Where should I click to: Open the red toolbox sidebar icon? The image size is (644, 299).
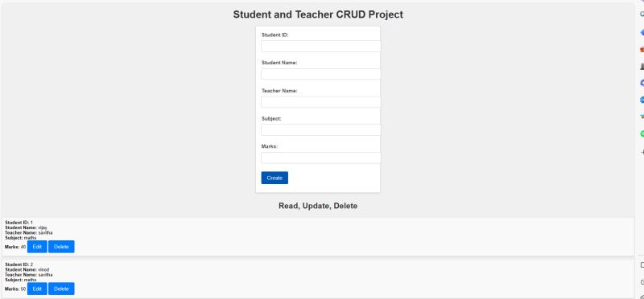[642, 49]
